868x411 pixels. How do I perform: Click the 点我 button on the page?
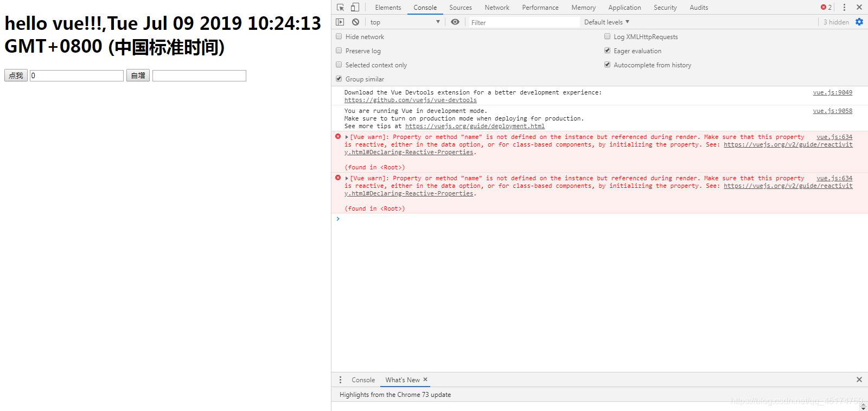tap(16, 75)
